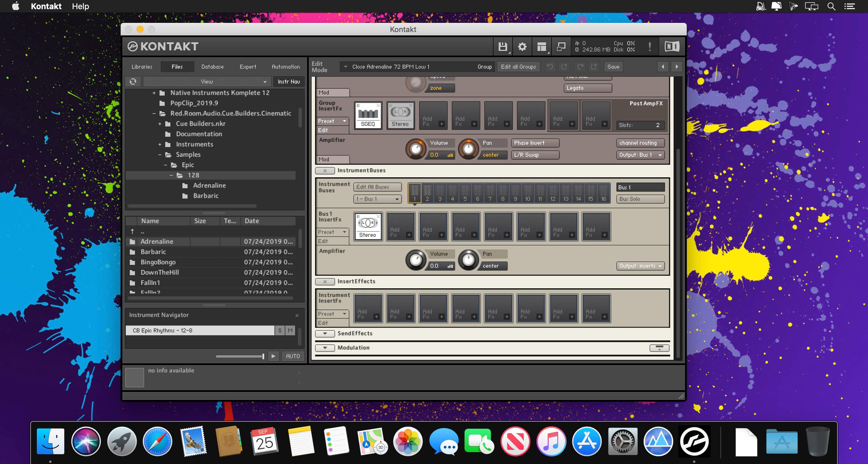This screenshot has height=464, width=868.
Task: Click Edit under Group InsertFx Preset
Action: tap(333, 130)
